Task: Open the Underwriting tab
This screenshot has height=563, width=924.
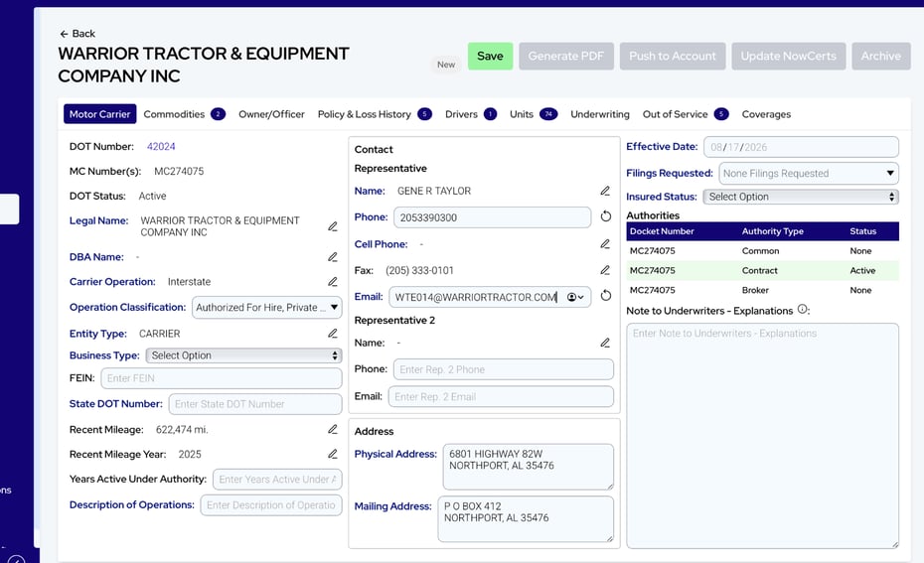Action: coord(600,114)
